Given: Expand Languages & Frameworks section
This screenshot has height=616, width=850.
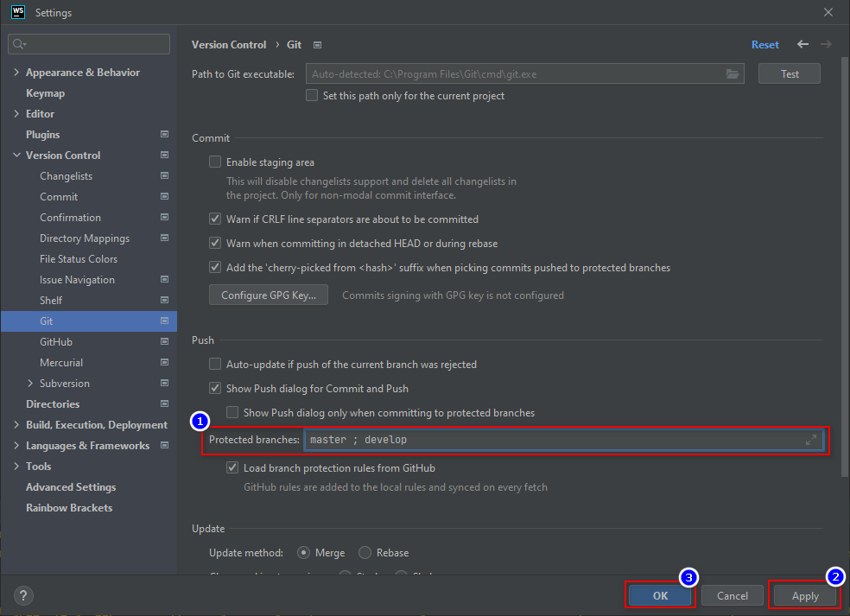Looking at the screenshot, I should click(16, 445).
